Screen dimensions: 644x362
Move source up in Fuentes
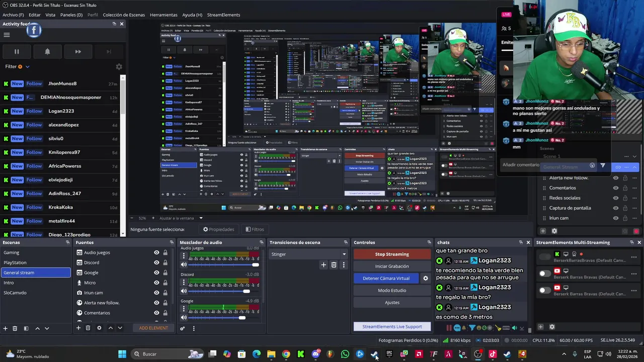[110, 328]
